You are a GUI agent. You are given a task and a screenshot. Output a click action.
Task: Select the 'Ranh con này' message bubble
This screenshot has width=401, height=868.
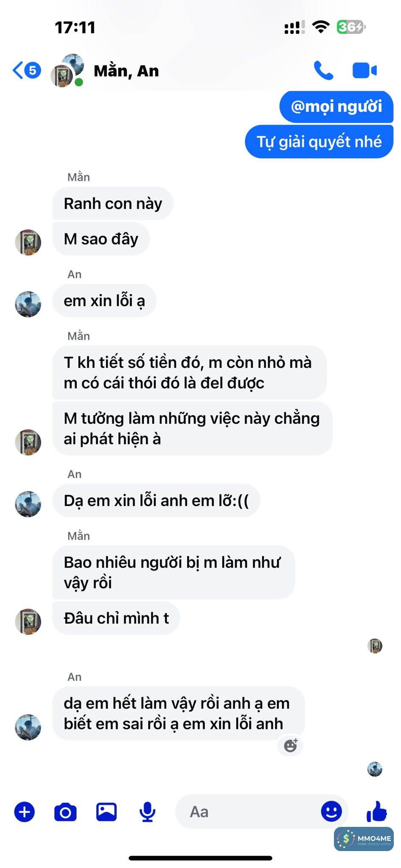[113, 203]
